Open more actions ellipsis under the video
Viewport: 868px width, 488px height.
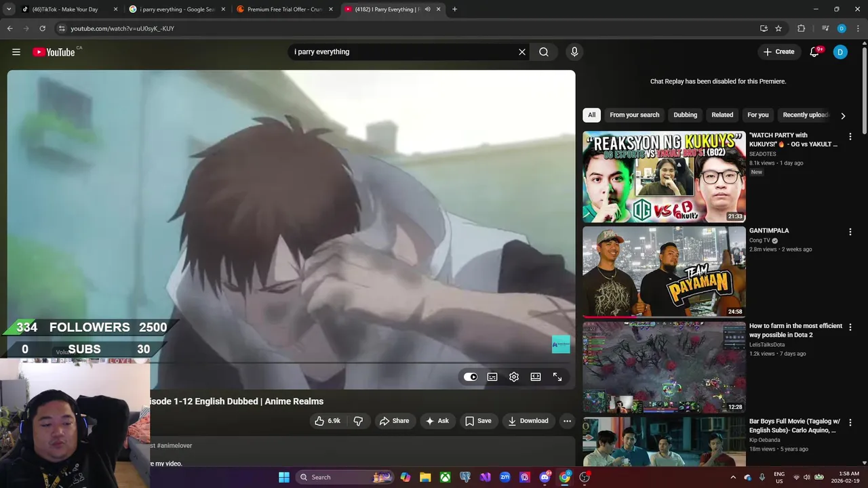point(567,421)
